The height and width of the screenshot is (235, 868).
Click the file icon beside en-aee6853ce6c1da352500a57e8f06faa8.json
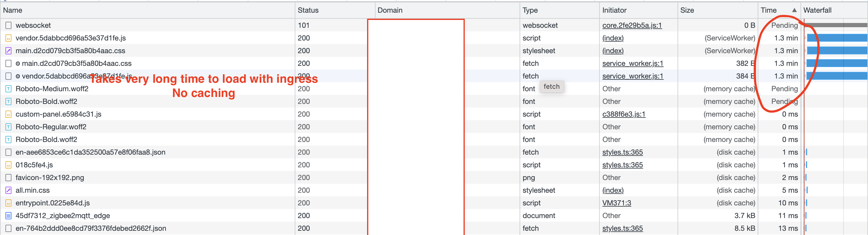8,152
